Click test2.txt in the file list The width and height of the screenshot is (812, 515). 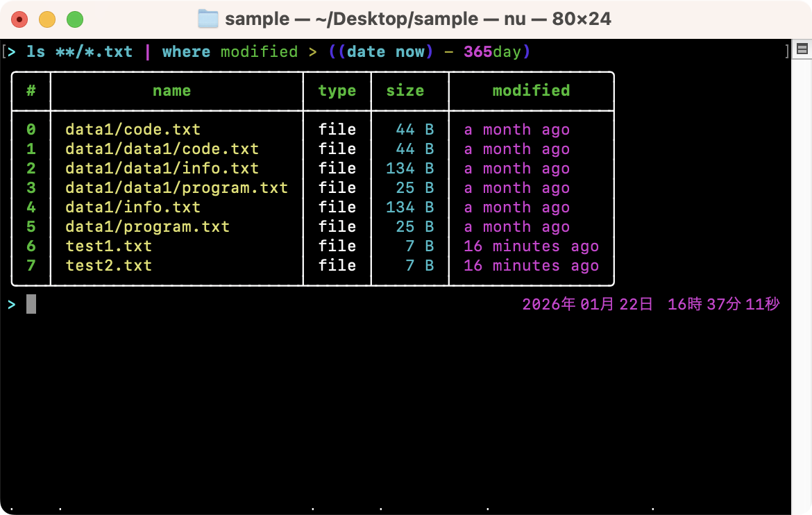click(x=108, y=266)
